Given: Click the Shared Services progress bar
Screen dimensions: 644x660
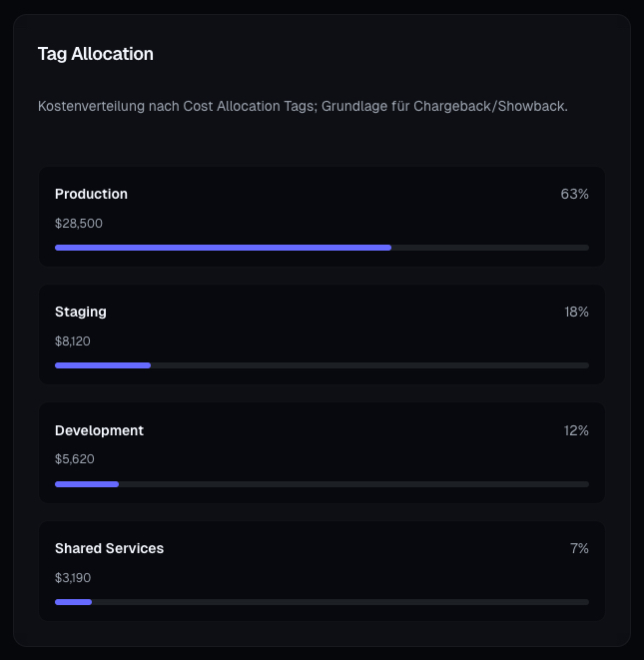Looking at the screenshot, I should coord(322,602).
